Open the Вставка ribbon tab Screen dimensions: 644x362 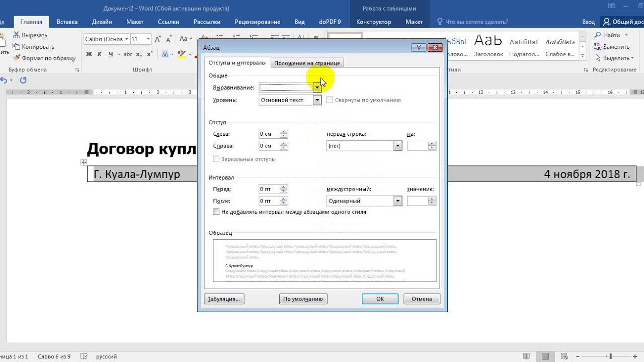[x=67, y=22]
